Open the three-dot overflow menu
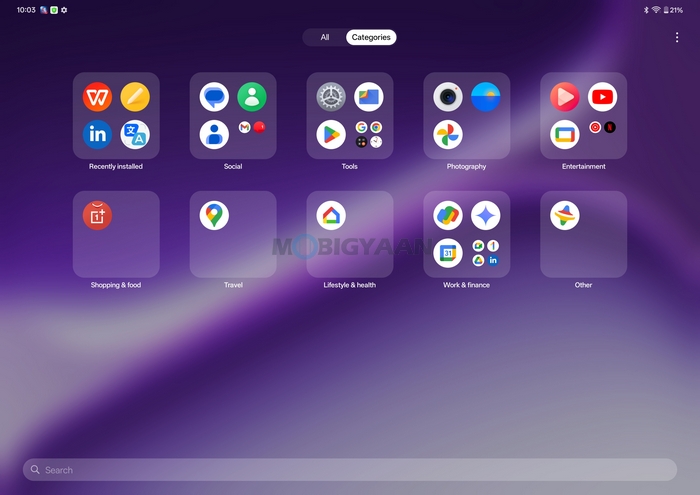700x495 pixels. click(x=677, y=37)
